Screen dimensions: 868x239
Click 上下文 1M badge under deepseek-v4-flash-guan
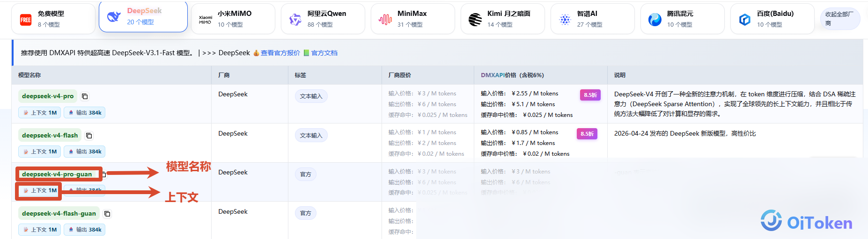tap(39, 230)
